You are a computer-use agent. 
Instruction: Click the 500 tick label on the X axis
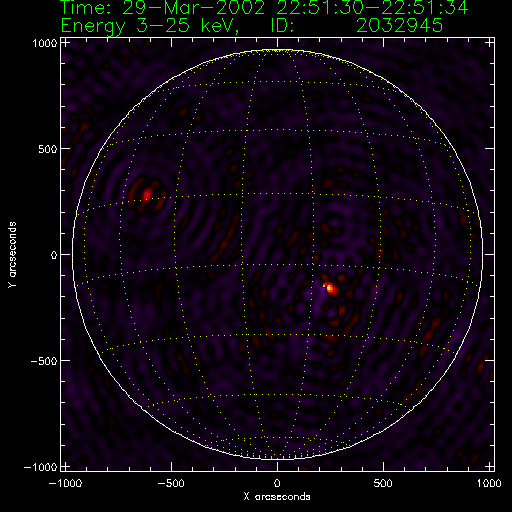pos(383,483)
